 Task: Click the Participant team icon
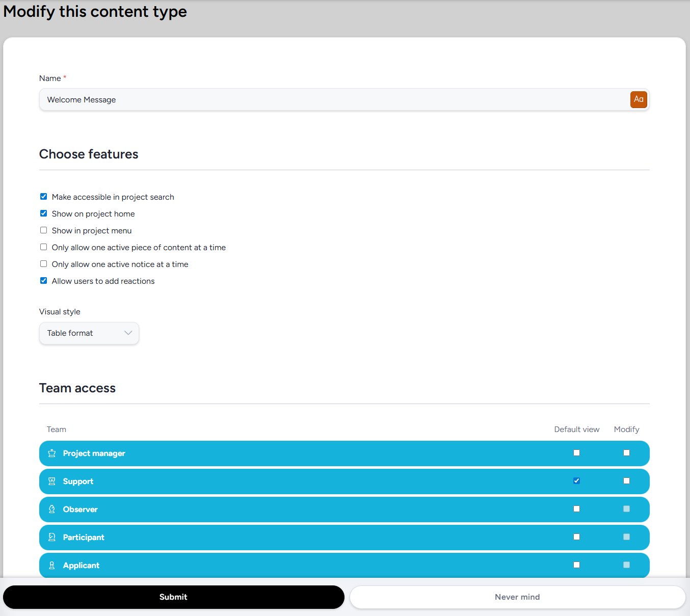click(x=51, y=538)
